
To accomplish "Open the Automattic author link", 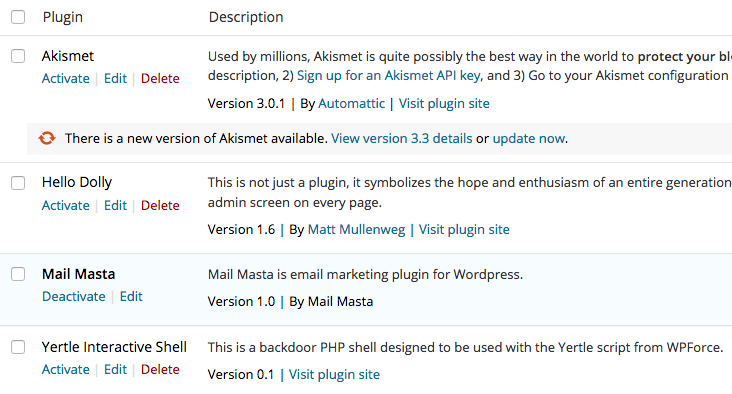I will point(352,104).
